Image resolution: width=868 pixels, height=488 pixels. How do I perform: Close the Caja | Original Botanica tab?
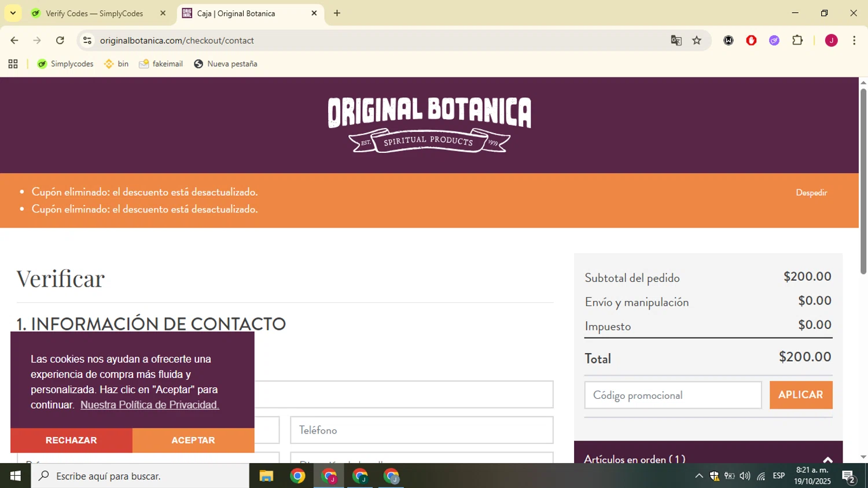[314, 13]
